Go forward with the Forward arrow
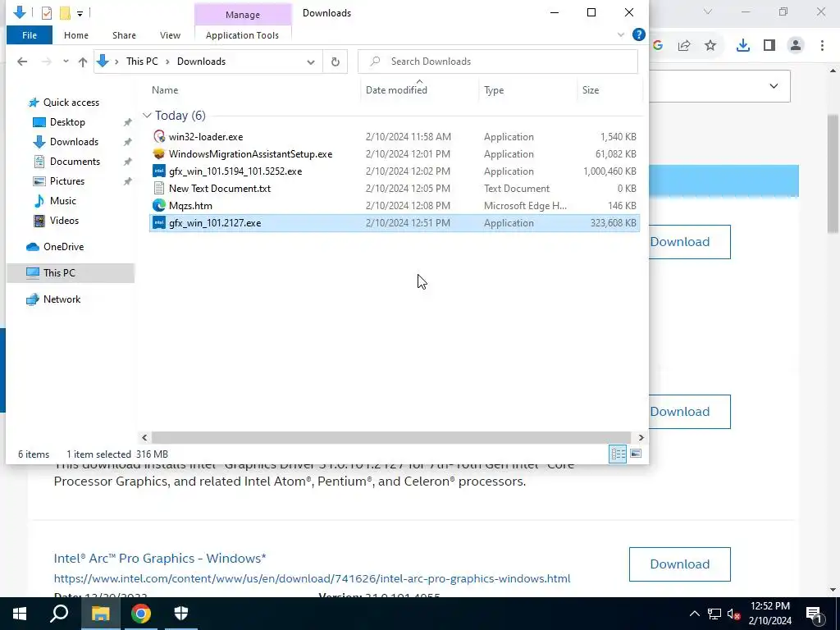Screen dimensions: 840x630 [47, 62]
